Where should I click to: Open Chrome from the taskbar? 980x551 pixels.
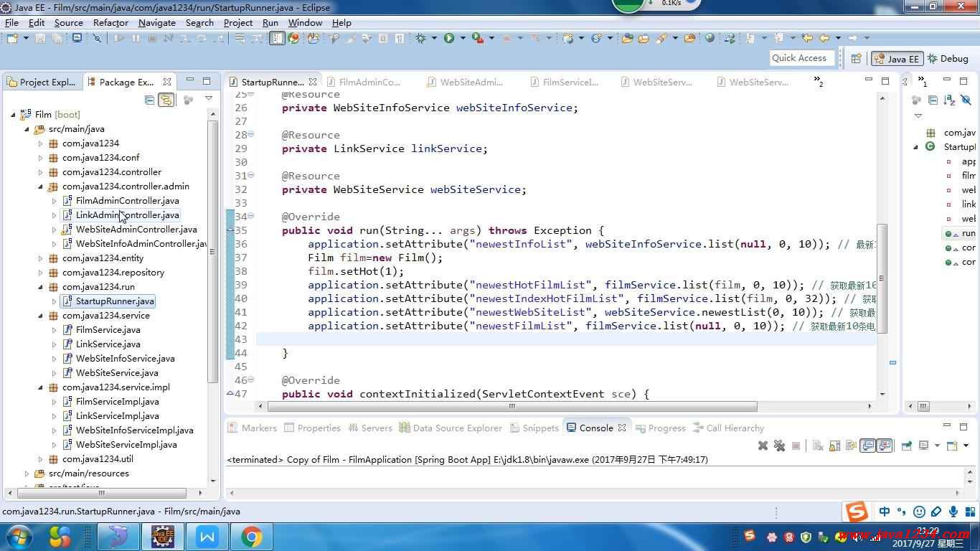[251, 537]
